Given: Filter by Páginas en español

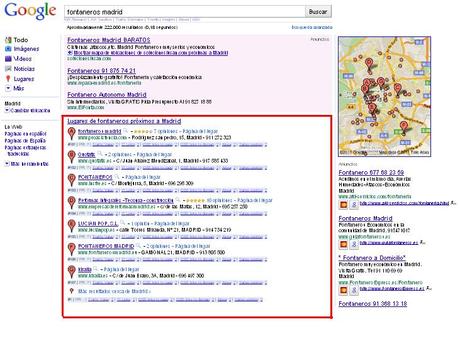Looking at the screenshot, I should (26, 134).
